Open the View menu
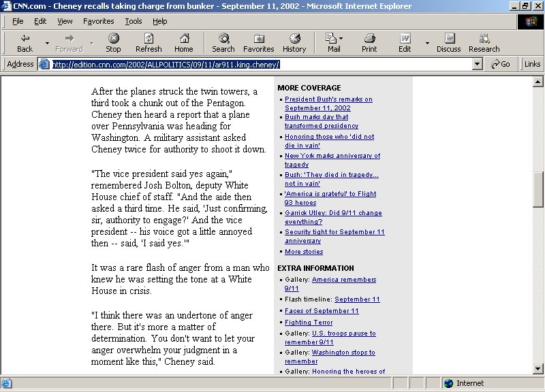 (65, 21)
